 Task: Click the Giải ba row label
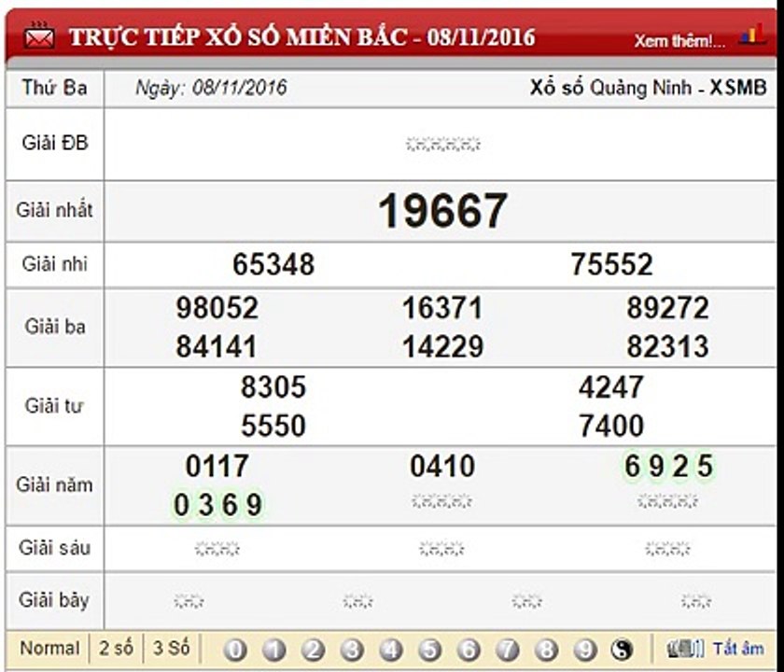click(55, 327)
